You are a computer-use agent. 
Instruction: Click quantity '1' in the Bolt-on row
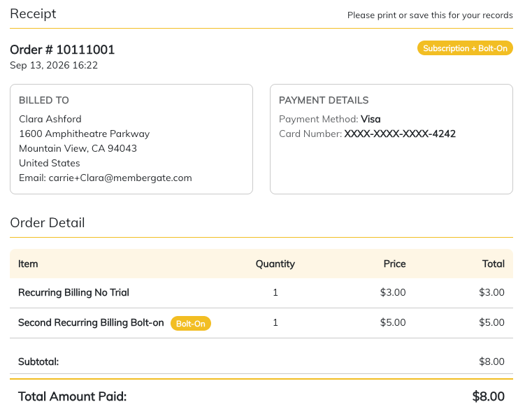pyautogui.click(x=275, y=322)
